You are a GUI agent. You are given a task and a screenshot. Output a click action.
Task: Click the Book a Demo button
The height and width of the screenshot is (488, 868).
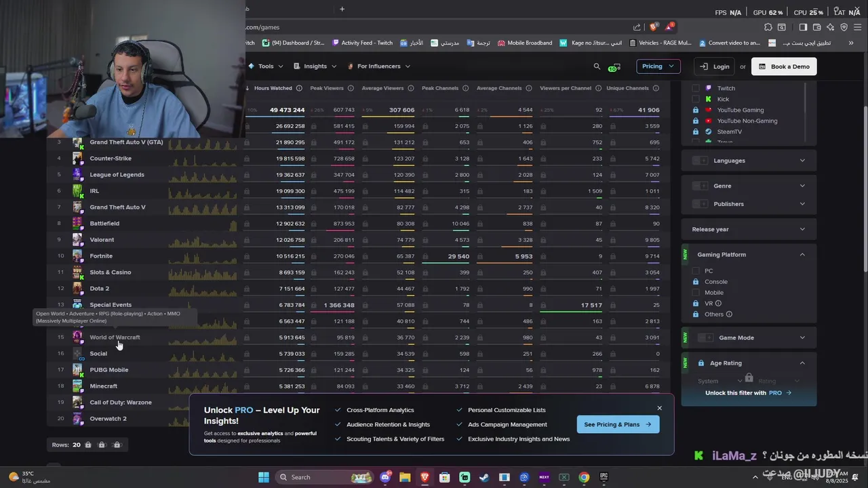click(784, 66)
